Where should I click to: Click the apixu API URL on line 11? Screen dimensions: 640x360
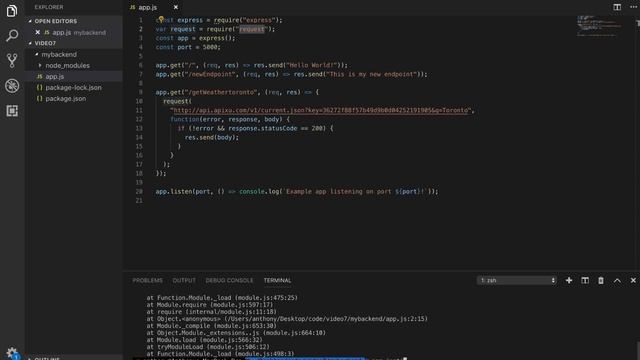322,110
